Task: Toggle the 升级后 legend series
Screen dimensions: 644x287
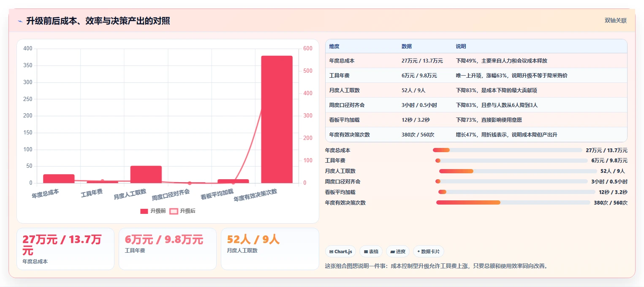Action: 182,211
